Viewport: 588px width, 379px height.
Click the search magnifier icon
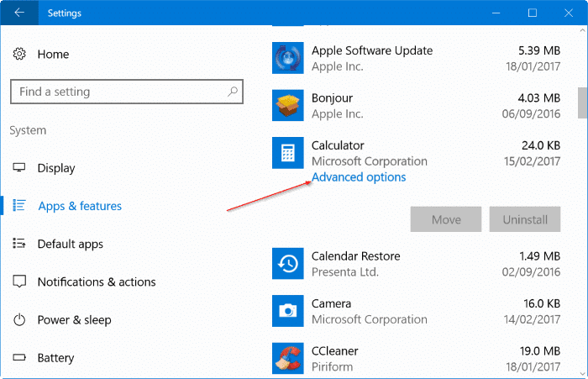233,92
